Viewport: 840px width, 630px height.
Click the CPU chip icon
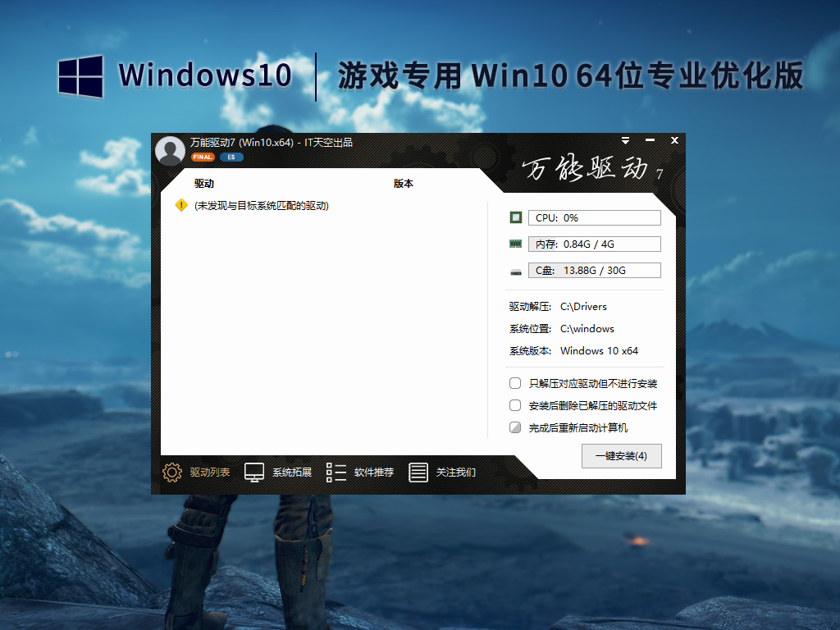coord(515,217)
